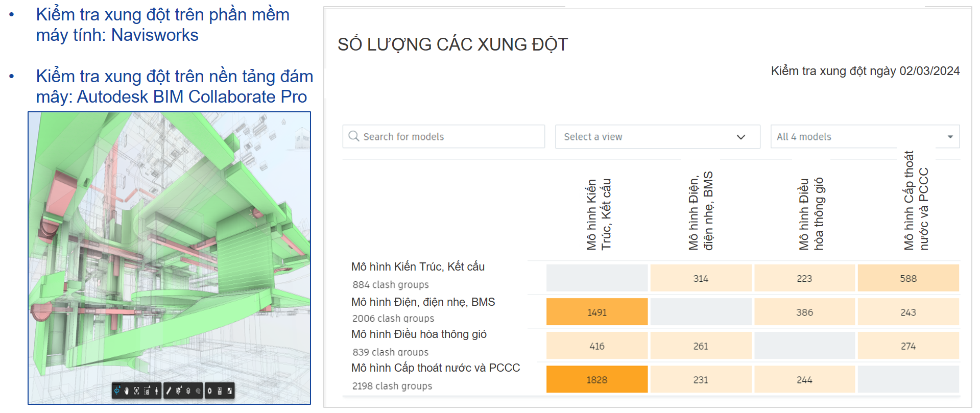Image resolution: width=980 pixels, height=413 pixels.
Task: Choose the First Person walk tool
Action: (x=156, y=391)
